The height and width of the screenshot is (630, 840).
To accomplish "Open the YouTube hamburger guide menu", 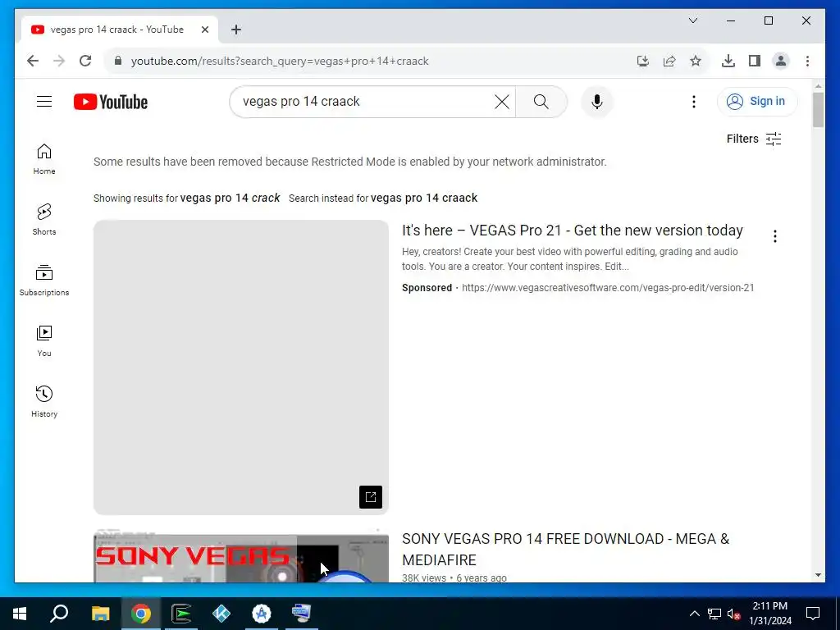I will (44, 101).
